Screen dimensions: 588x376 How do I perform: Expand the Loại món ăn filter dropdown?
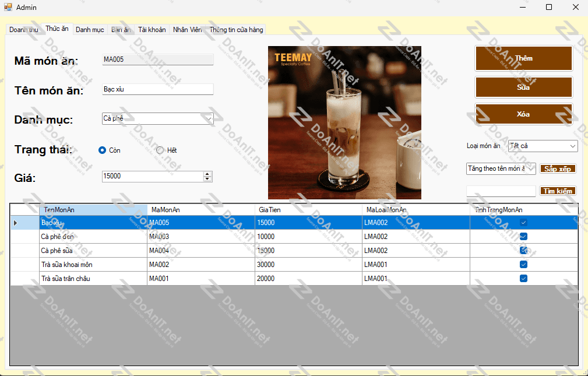pos(572,146)
